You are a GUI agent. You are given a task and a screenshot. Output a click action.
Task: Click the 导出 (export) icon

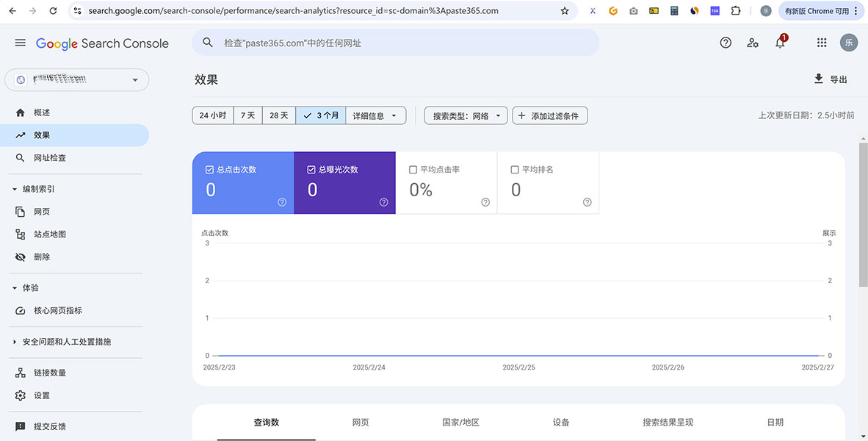coord(818,79)
